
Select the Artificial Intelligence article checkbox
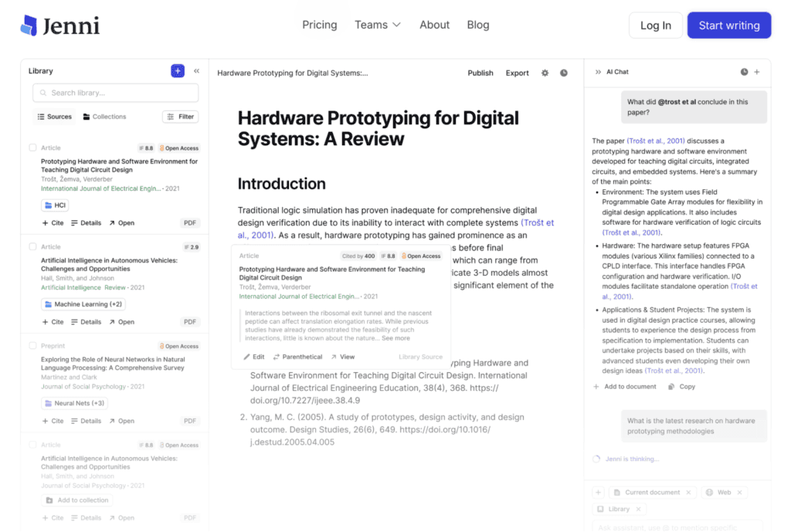click(32, 247)
